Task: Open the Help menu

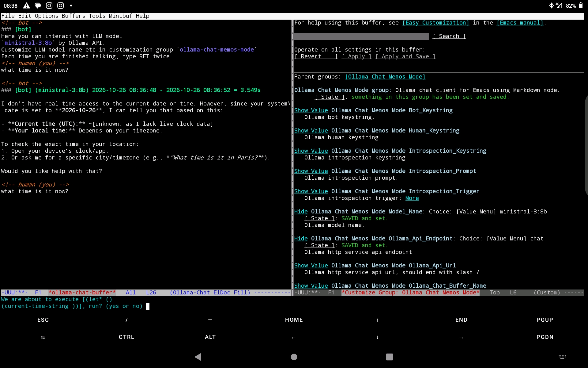Action: click(x=143, y=16)
